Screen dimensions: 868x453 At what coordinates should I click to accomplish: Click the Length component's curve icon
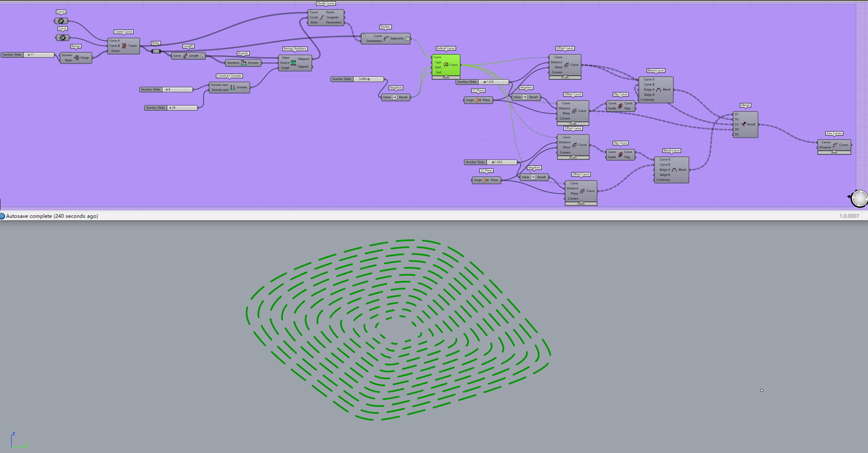185,56
